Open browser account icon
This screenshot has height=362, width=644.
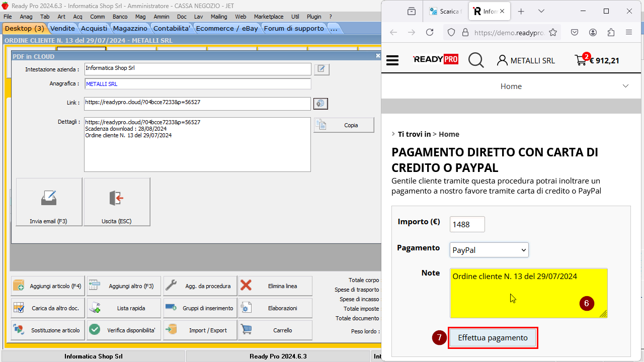[593, 32]
